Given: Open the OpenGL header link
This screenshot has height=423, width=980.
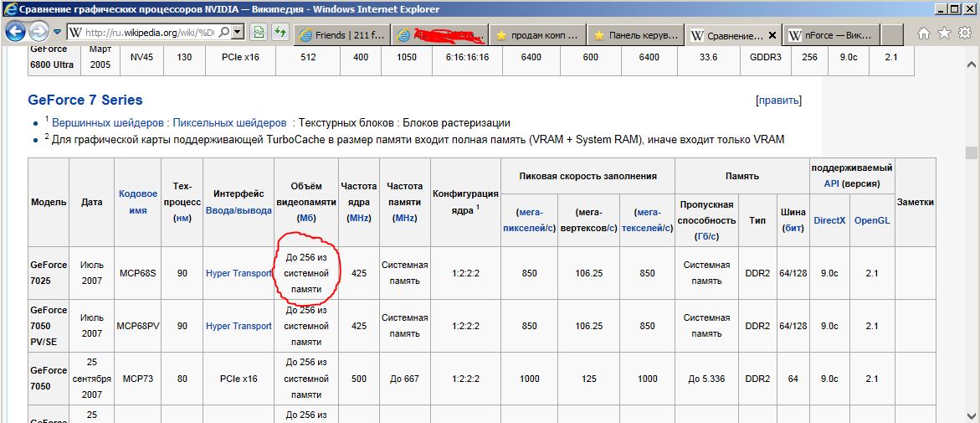Looking at the screenshot, I should [872, 220].
